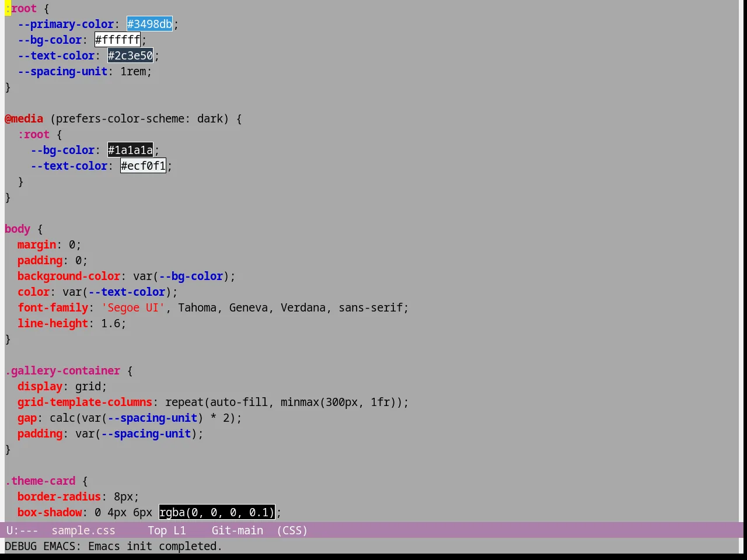Click the #3498db primary color swatch
This screenshot has width=747, height=560.
[149, 24]
